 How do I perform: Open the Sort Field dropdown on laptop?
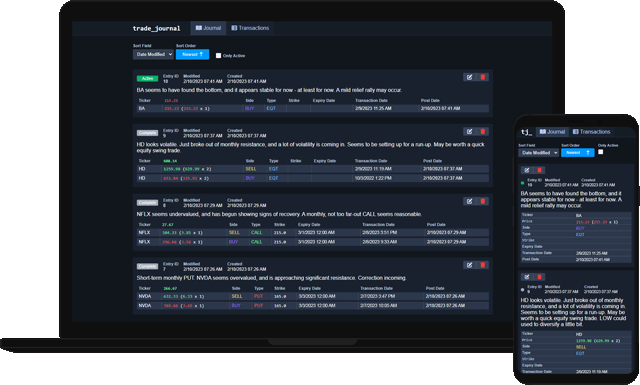[x=153, y=54]
